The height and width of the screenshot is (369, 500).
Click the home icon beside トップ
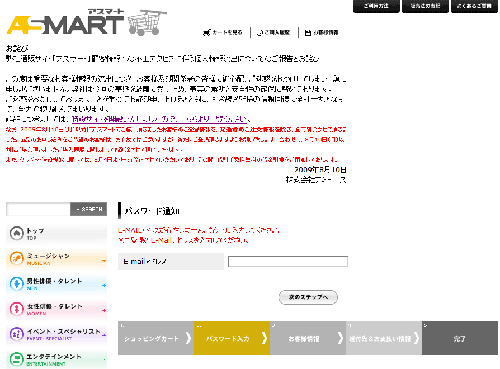click(x=16, y=233)
